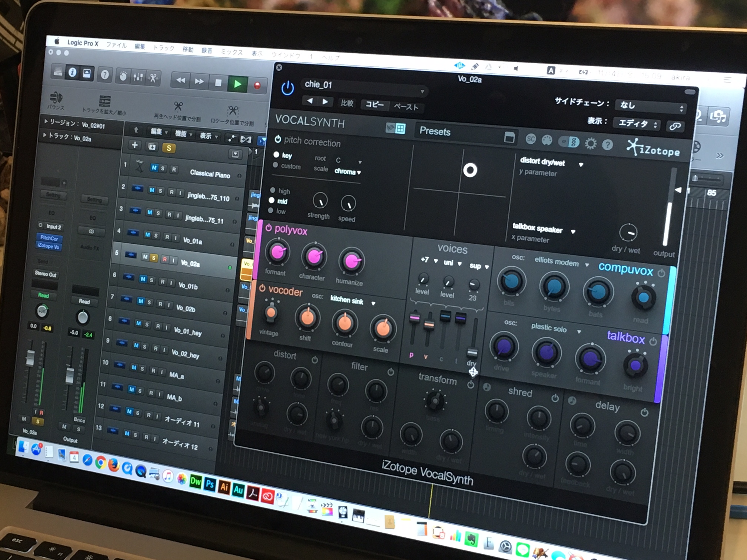Click the link icon in plugin header
Image resolution: width=747 pixels, height=560 pixels.
[x=675, y=126]
